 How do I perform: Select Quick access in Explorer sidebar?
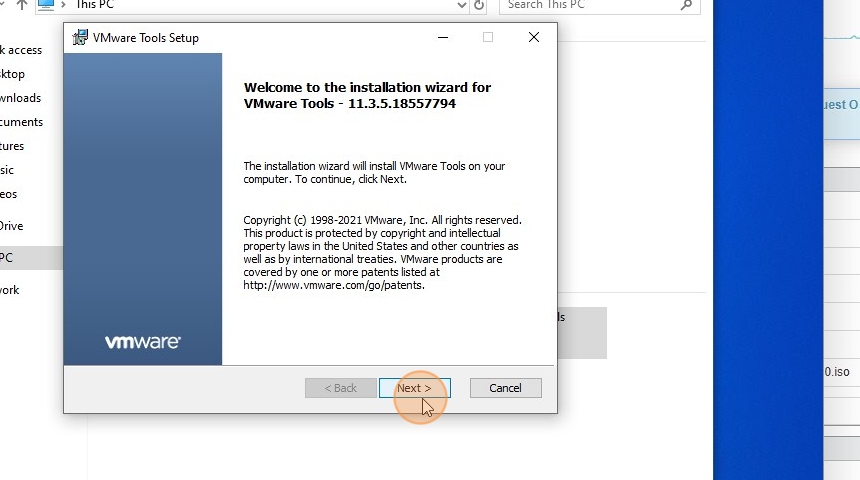point(21,50)
